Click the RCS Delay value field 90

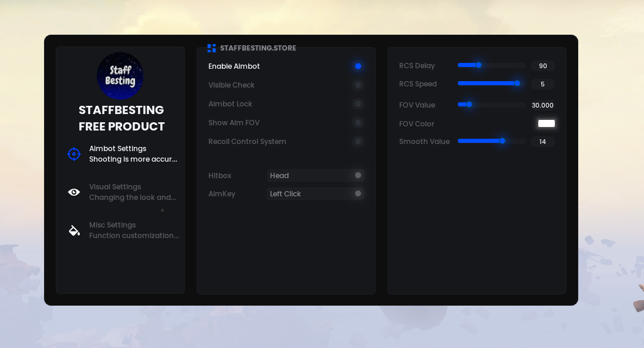click(543, 66)
